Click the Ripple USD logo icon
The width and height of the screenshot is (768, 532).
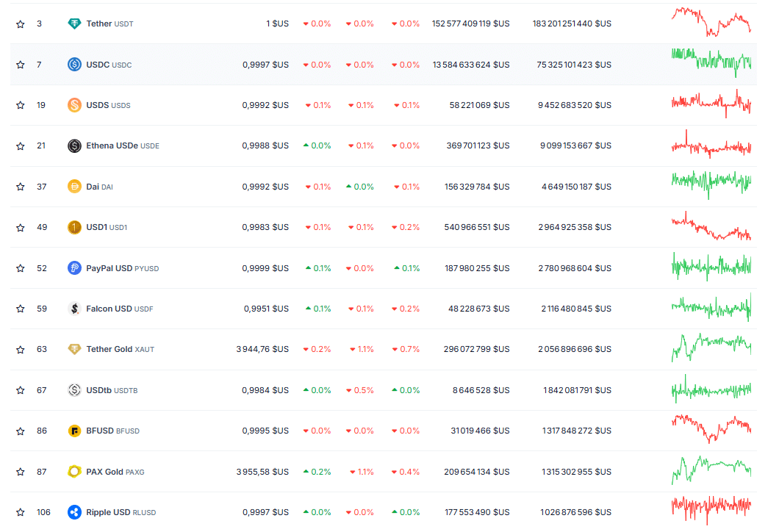click(x=74, y=512)
